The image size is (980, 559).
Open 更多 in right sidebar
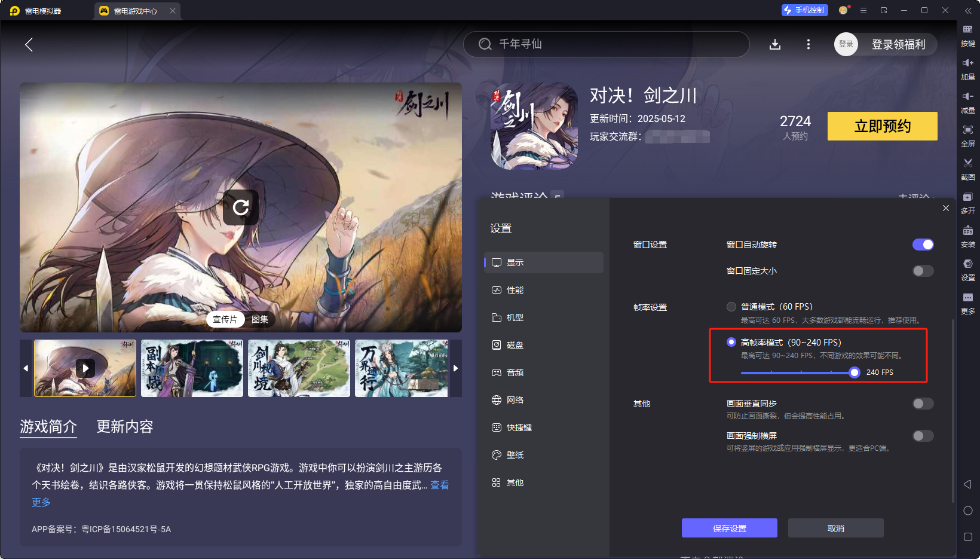[x=968, y=303]
